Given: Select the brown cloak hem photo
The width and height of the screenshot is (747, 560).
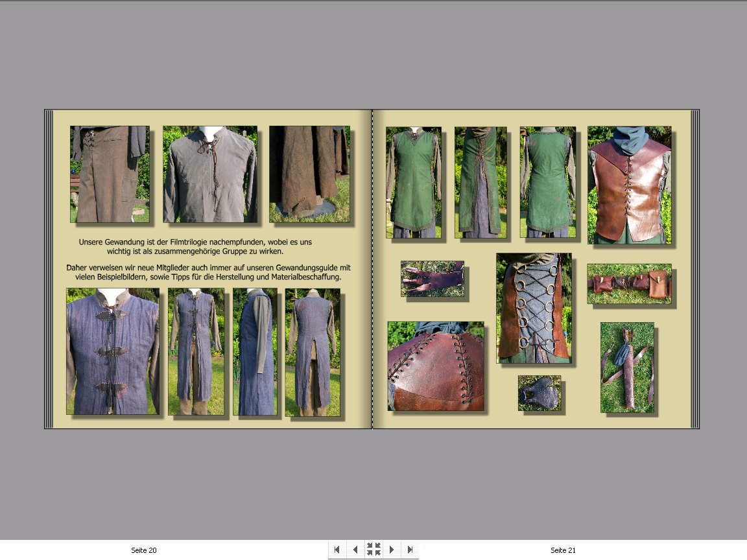Looking at the screenshot, I should [309, 174].
